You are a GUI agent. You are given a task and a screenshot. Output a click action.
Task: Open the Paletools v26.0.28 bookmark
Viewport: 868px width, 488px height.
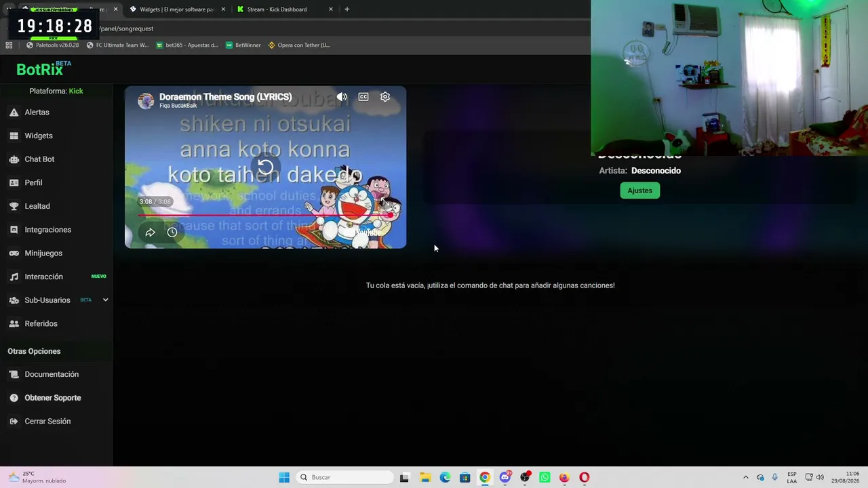(x=52, y=45)
